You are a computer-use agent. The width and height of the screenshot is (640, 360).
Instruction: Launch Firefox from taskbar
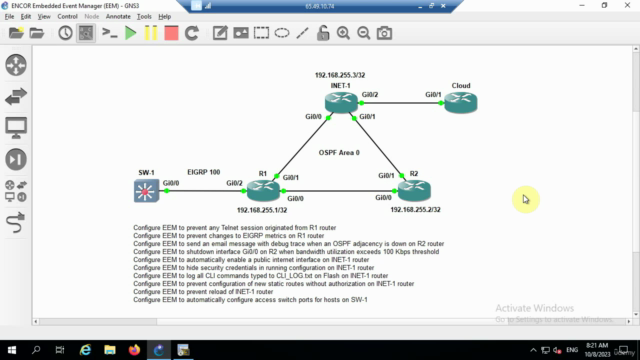(x=134, y=350)
